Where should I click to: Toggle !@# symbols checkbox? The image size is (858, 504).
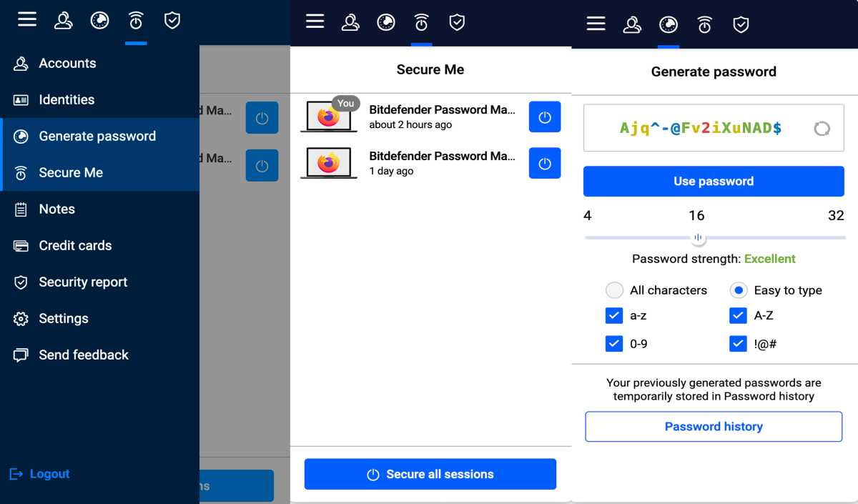[x=739, y=344]
